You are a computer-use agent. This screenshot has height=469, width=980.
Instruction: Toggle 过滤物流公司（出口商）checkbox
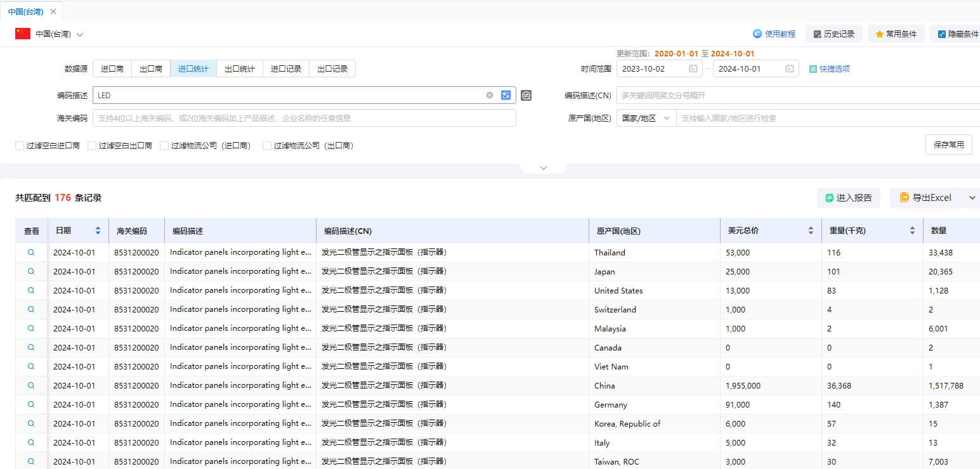click(x=267, y=146)
